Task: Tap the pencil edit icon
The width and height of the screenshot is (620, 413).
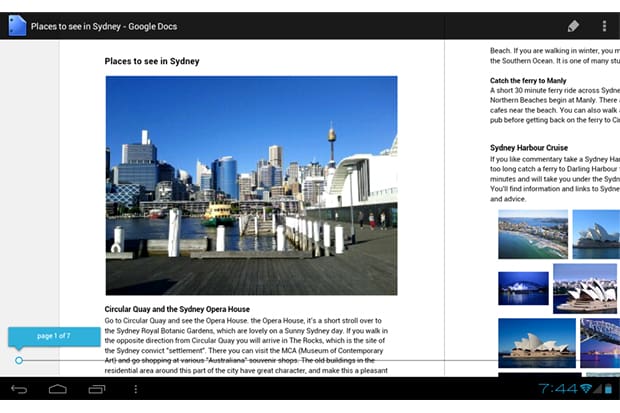Action: click(x=572, y=26)
